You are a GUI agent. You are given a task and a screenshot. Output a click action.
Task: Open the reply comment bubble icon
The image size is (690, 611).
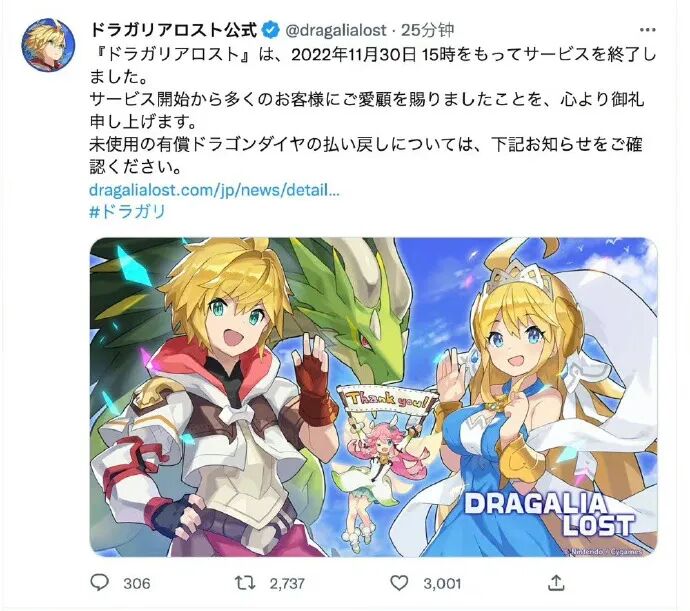[99, 582]
